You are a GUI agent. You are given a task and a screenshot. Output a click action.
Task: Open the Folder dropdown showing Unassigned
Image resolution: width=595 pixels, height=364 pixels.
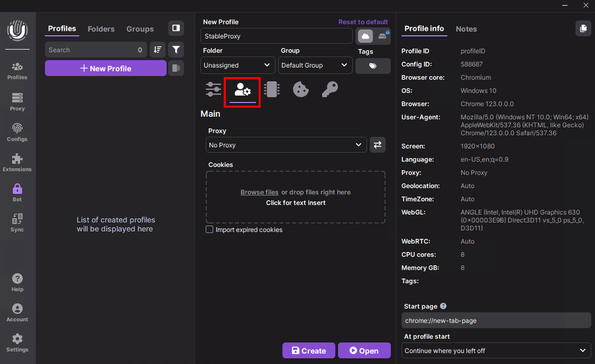(x=237, y=65)
